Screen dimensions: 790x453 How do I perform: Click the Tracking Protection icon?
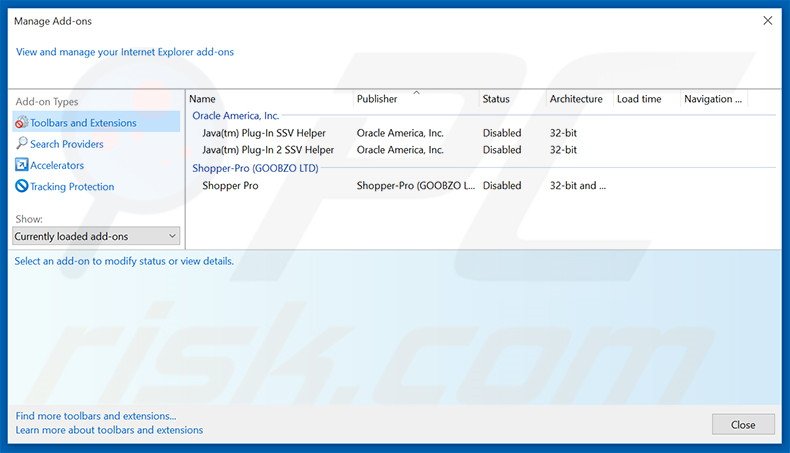point(21,186)
